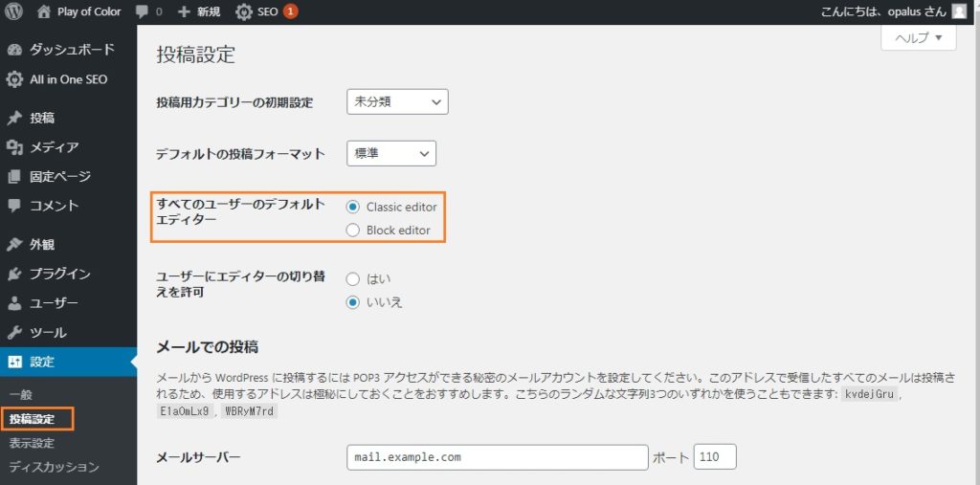Screen dimensions: 980x485
Task: Go to ディスカッション submenu
Action: coord(54,467)
